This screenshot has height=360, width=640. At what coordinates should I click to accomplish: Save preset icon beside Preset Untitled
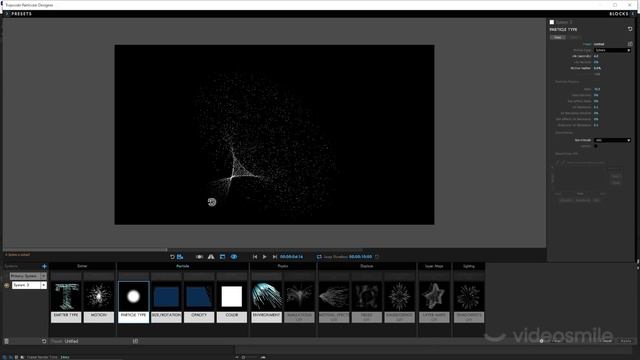click(630, 44)
